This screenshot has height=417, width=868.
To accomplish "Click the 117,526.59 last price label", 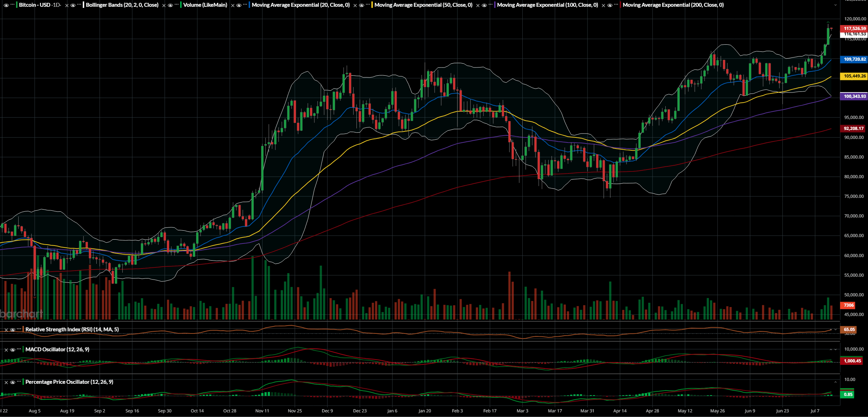I will click(854, 28).
